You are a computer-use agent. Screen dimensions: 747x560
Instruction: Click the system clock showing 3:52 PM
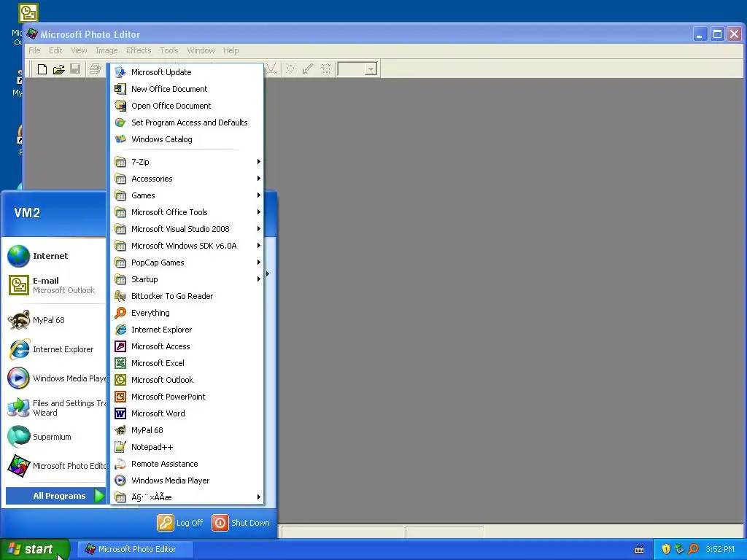click(x=720, y=549)
